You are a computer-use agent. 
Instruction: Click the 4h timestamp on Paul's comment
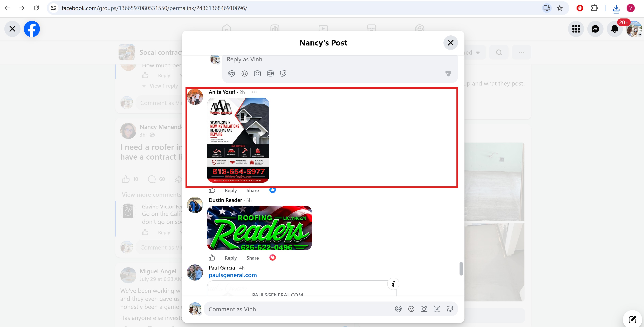[x=242, y=268]
